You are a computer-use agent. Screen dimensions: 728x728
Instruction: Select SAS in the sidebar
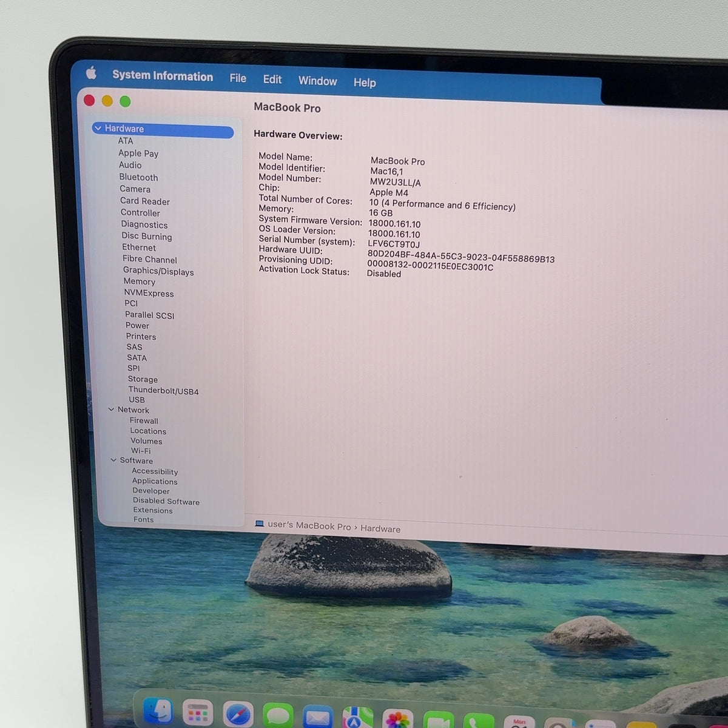click(x=134, y=347)
